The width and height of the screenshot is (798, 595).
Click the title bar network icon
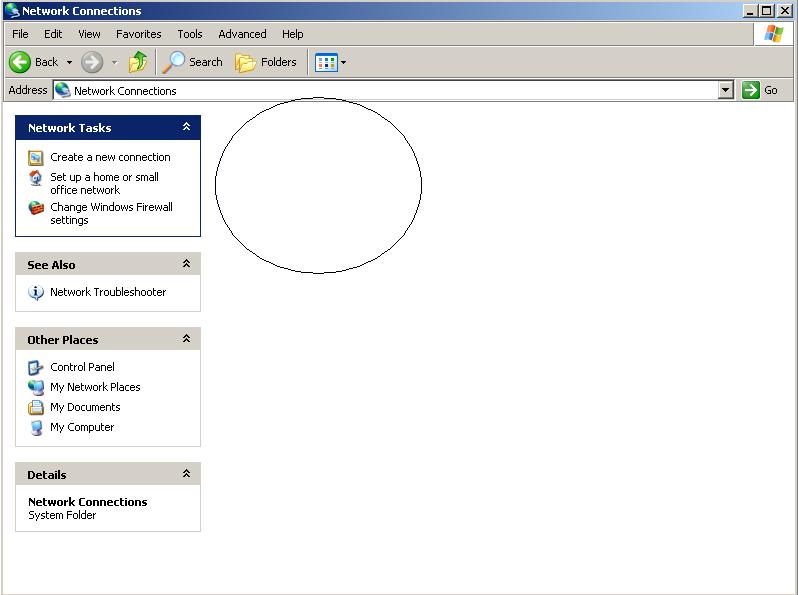click(x=12, y=10)
